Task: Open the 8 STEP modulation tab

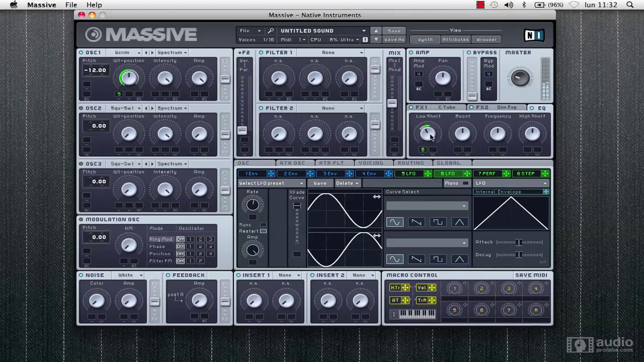Action: click(526, 174)
